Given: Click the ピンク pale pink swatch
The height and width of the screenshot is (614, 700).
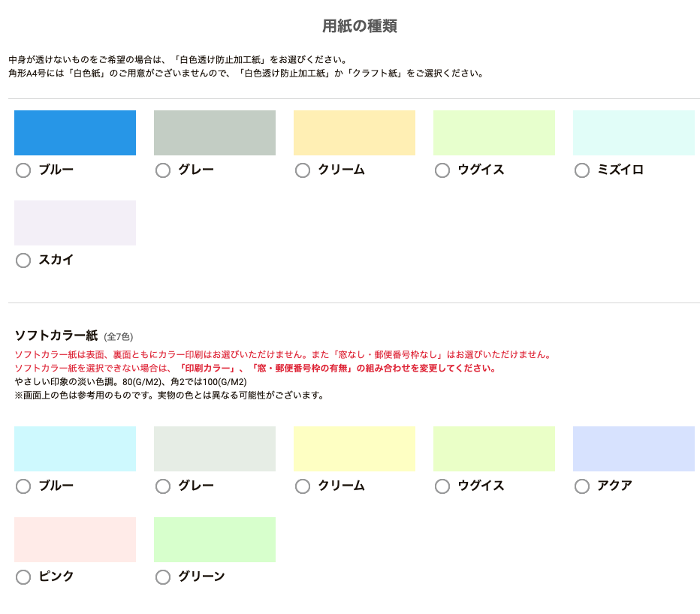Looking at the screenshot, I should pos(75,540).
